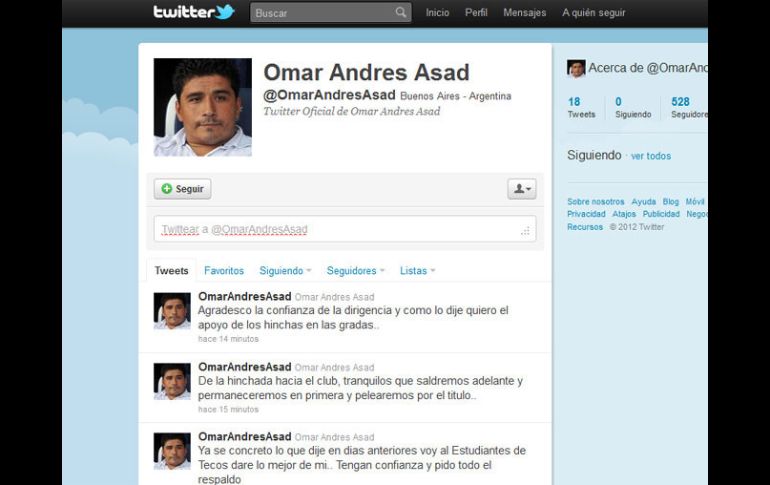
Task: Switch to the Favoritos tab
Action: click(x=224, y=270)
